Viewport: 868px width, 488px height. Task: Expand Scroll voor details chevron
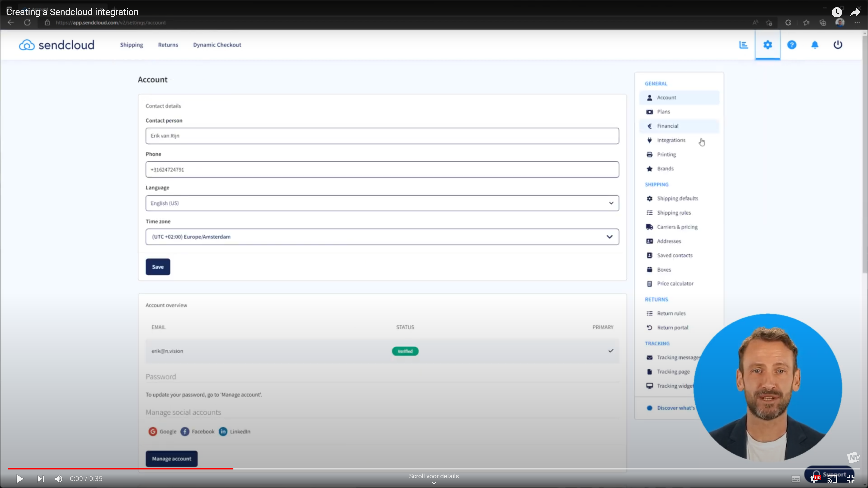point(434,483)
